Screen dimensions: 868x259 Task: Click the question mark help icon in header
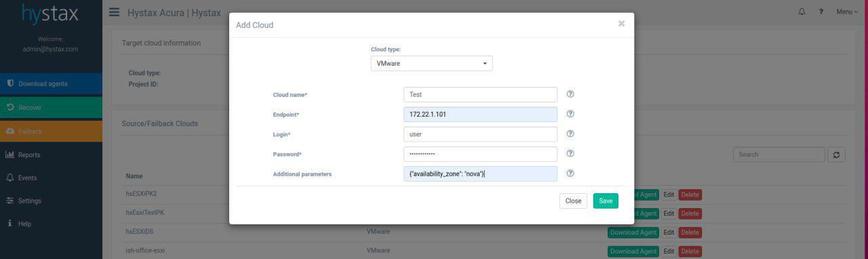coord(821,12)
